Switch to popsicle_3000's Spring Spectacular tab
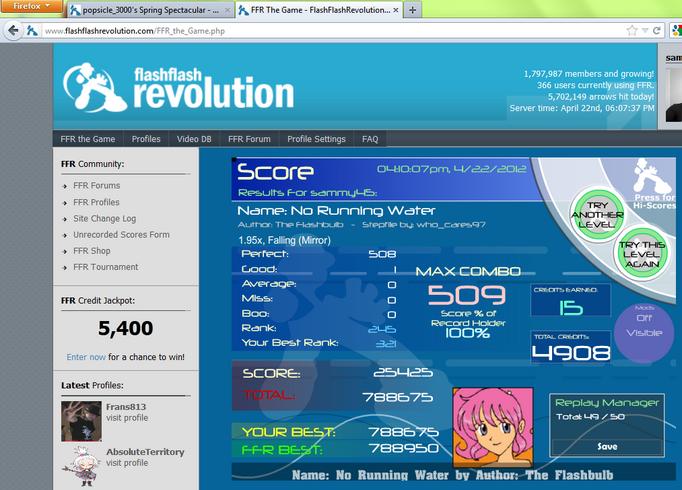The image size is (682, 490). pos(150,10)
